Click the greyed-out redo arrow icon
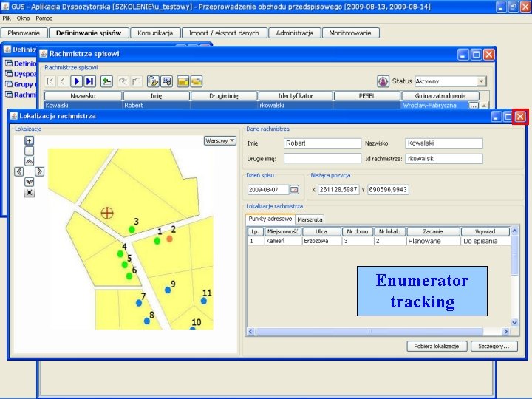This screenshot has height=399, width=532. [x=136, y=81]
